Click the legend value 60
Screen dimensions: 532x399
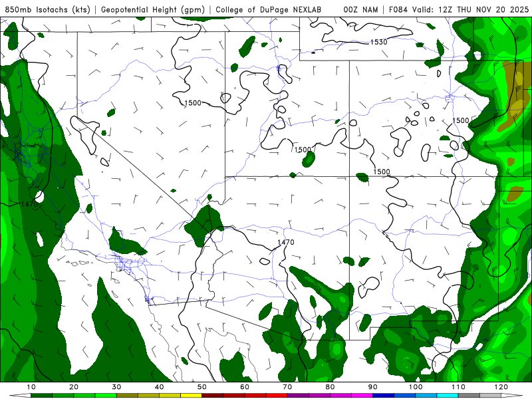pos(245,387)
